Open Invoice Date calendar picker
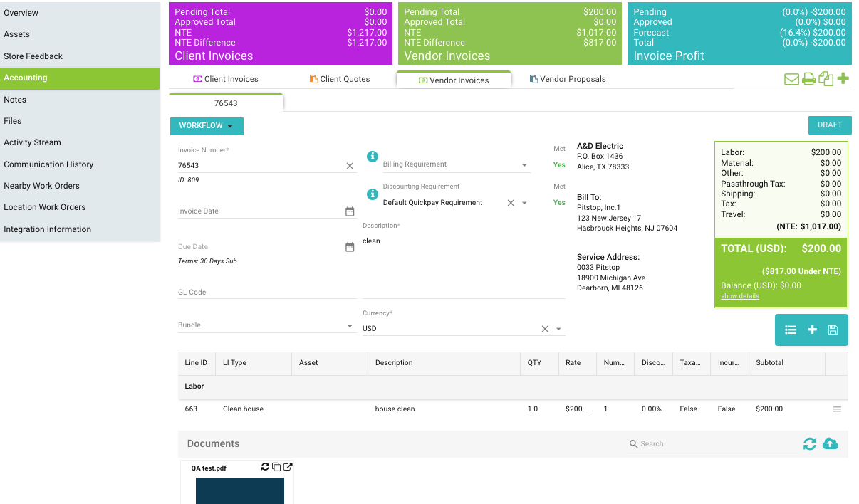859x504 pixels. pyautogui.click(x=350, y=211)
